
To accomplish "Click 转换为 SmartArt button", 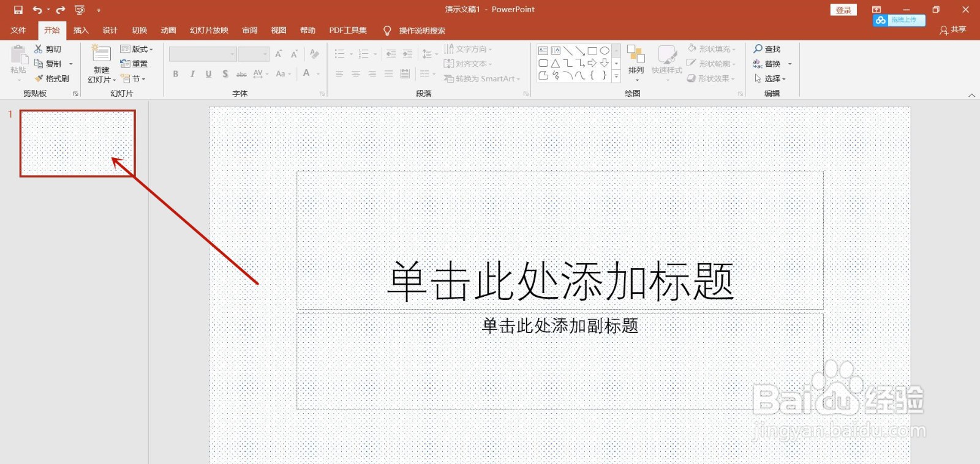I will point(481,79).
